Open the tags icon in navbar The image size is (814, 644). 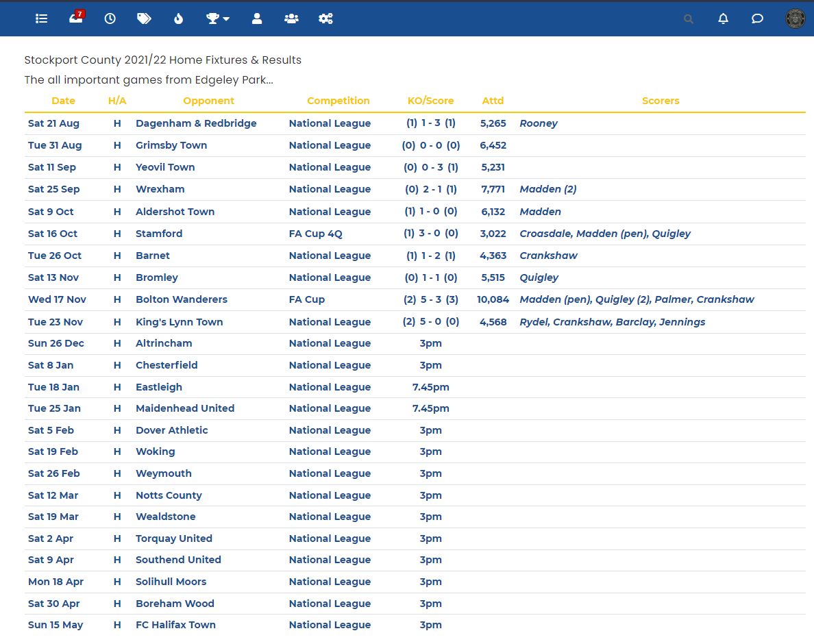(144, 19)
